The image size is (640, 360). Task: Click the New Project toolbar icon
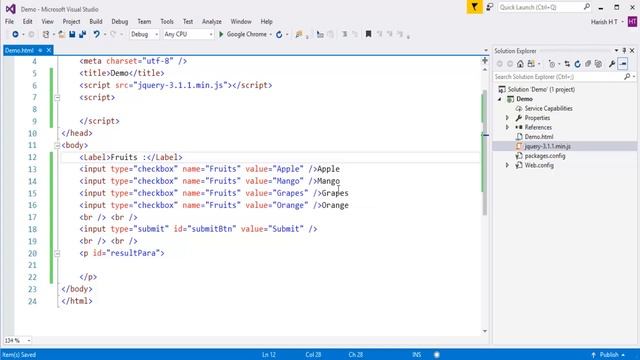point(46,35)
